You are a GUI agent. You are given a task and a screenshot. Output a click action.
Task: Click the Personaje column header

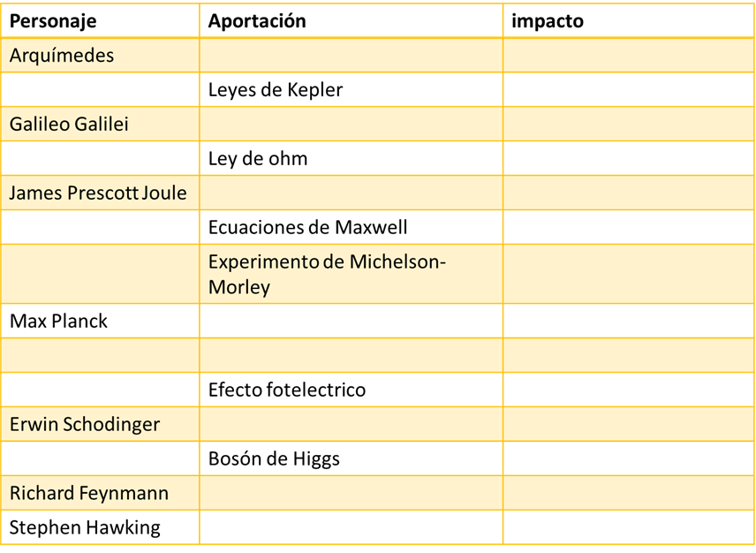click(53, 21)
